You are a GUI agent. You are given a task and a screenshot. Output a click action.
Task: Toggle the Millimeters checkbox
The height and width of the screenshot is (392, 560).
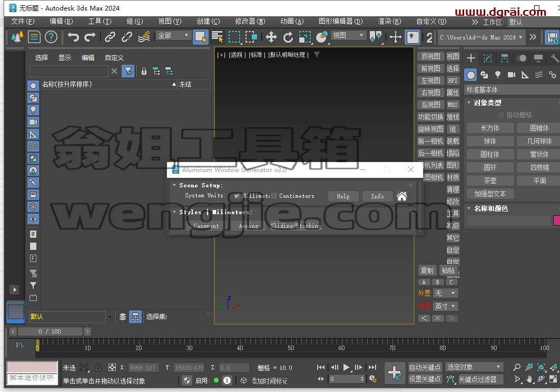tap(237, 196)
